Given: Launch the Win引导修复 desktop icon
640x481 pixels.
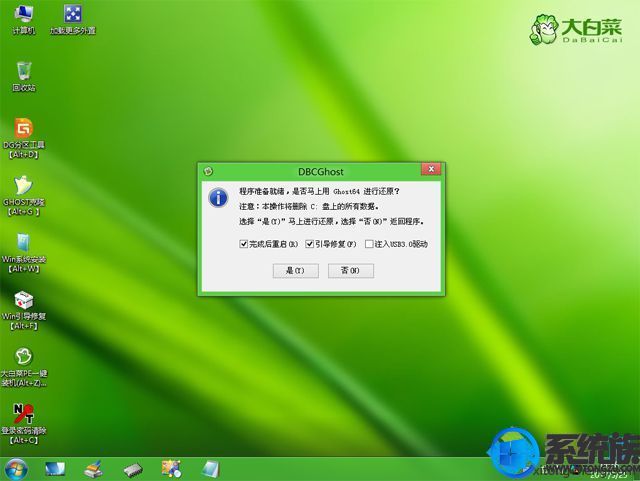Looking at the screenshot, I should pyautogui.click(x=24, y=310).
